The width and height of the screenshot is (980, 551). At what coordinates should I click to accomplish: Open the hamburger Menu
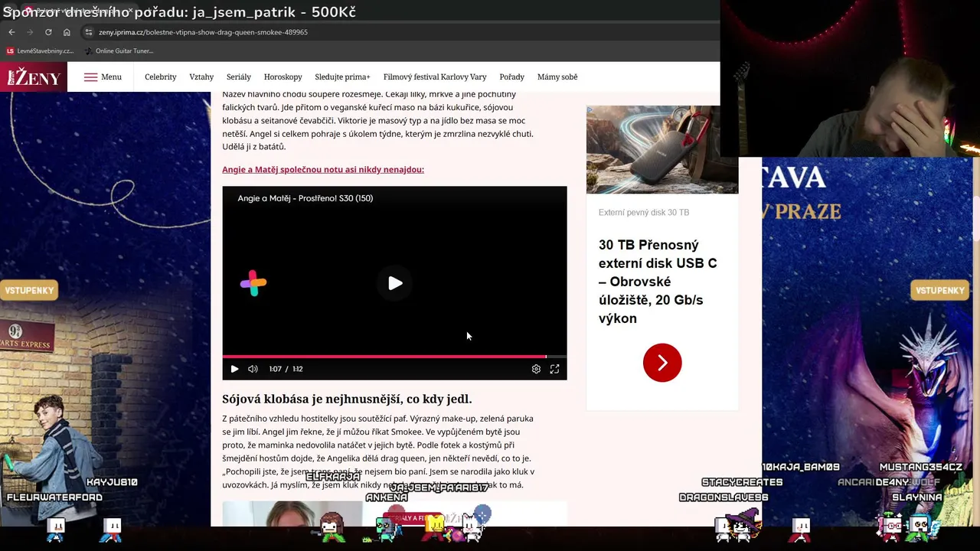(103, 77)
